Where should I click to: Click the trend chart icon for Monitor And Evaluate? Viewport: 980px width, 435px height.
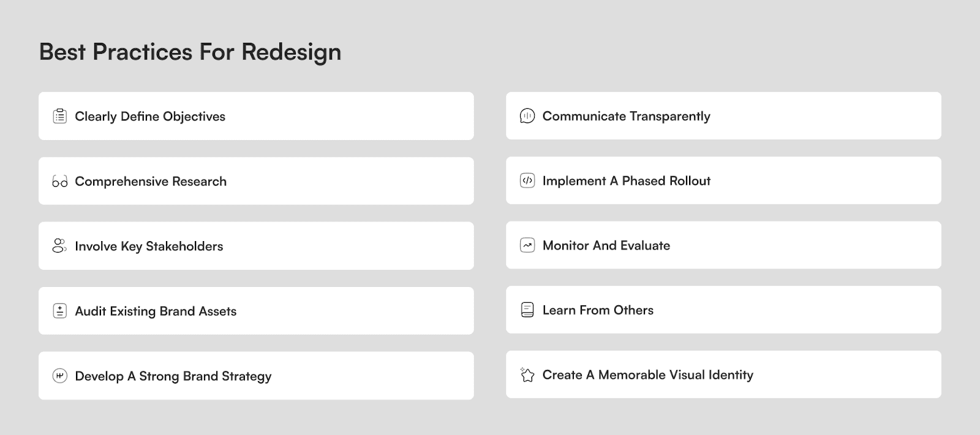tap(527, 245)
